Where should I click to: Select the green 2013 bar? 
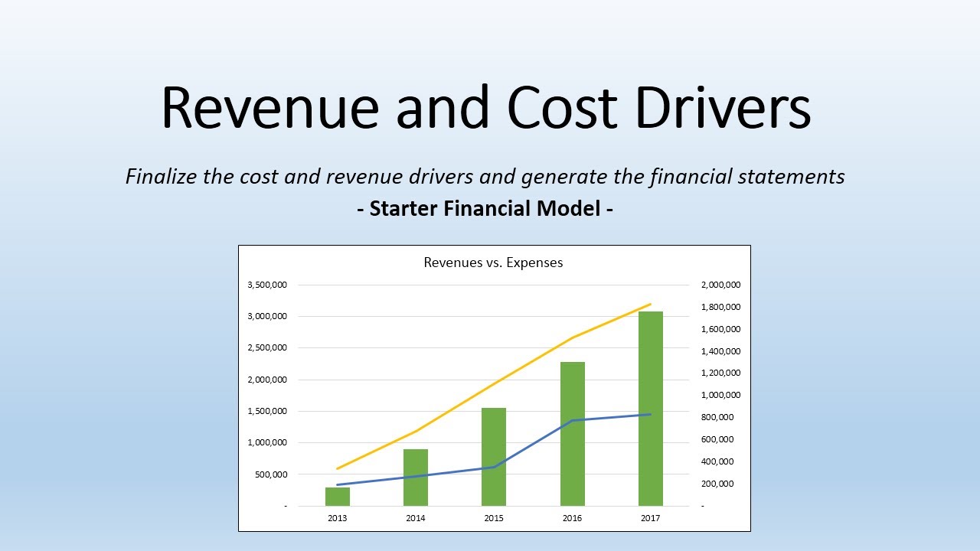pyautogui.click(x=338, y=497)
